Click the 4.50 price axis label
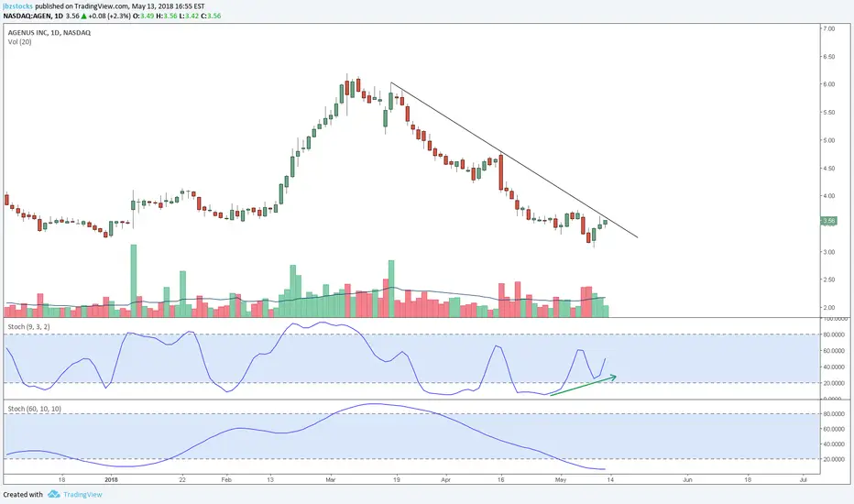This screenshot has width=854, height=504. (829, 169)
